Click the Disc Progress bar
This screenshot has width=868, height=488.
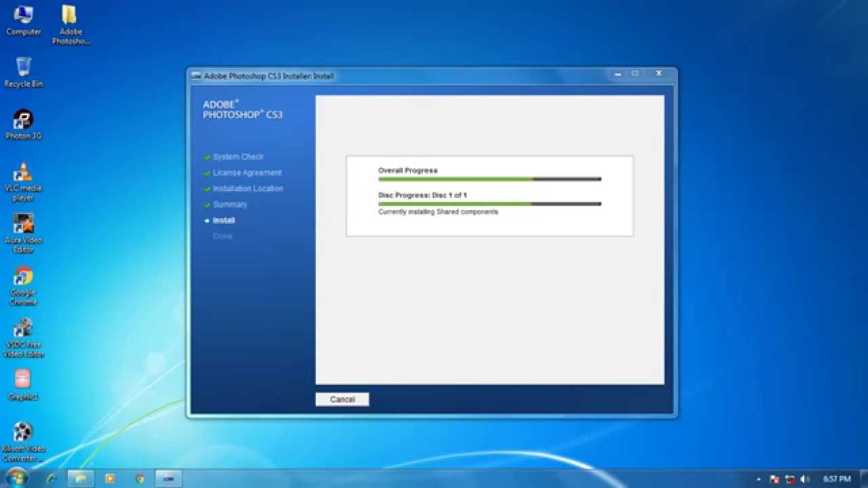coord(490,203)
